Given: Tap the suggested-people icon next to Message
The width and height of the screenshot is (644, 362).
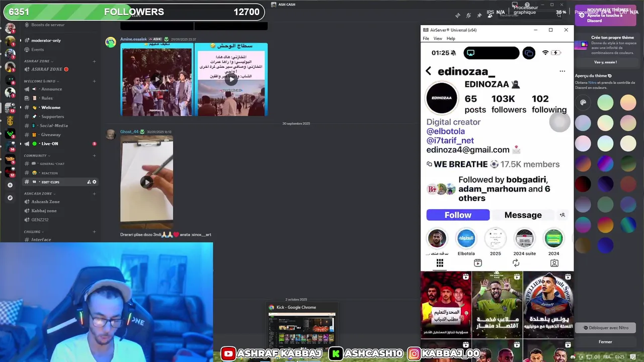Looking at the screenshot, I should click(562, 215).
